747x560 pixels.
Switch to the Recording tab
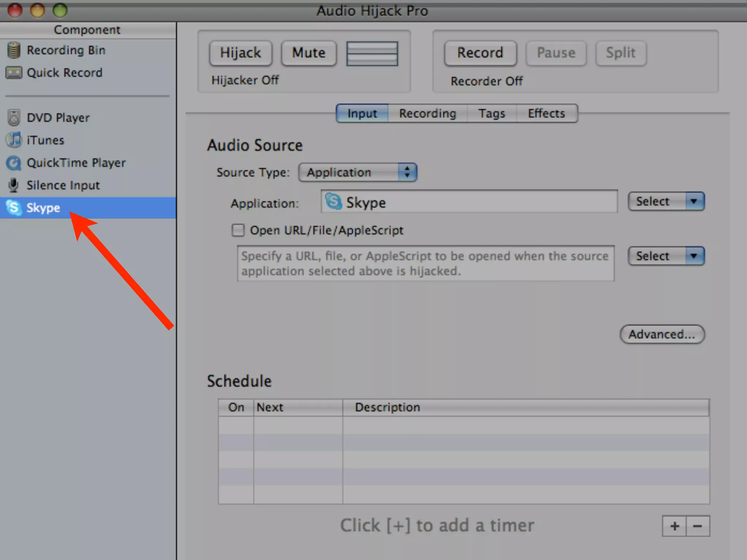click(x=427, y=113)
